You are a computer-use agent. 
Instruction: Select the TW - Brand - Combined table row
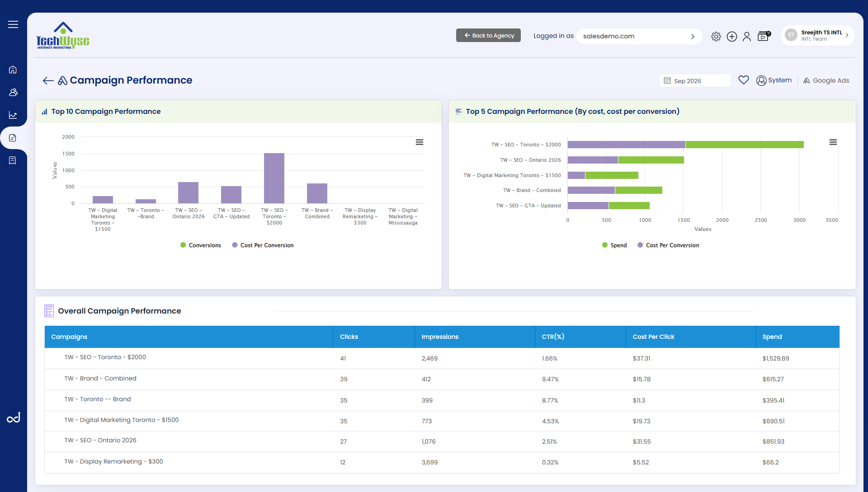tap(442, 380)
